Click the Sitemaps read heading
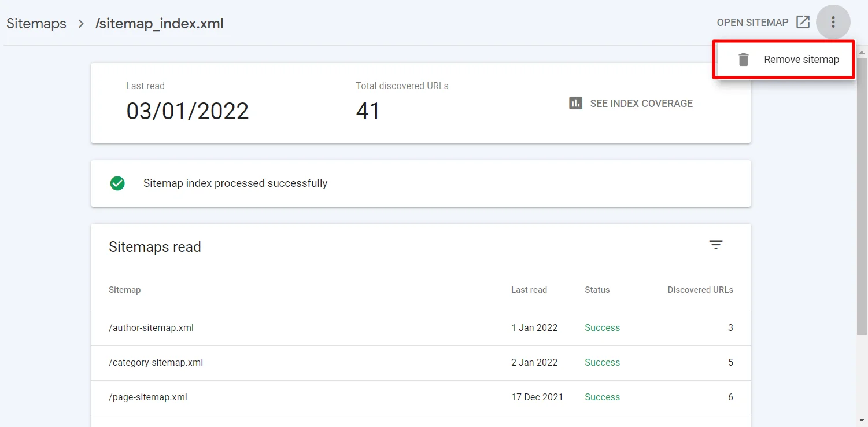The width and height of the screenshot is (868, 427). (x=155, y=247)
